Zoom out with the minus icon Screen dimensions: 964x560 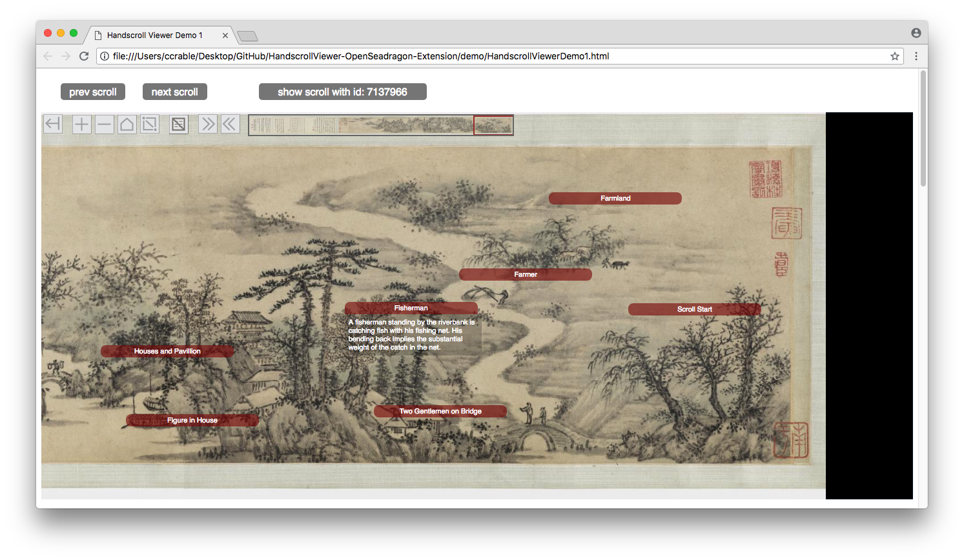[104, 124]
